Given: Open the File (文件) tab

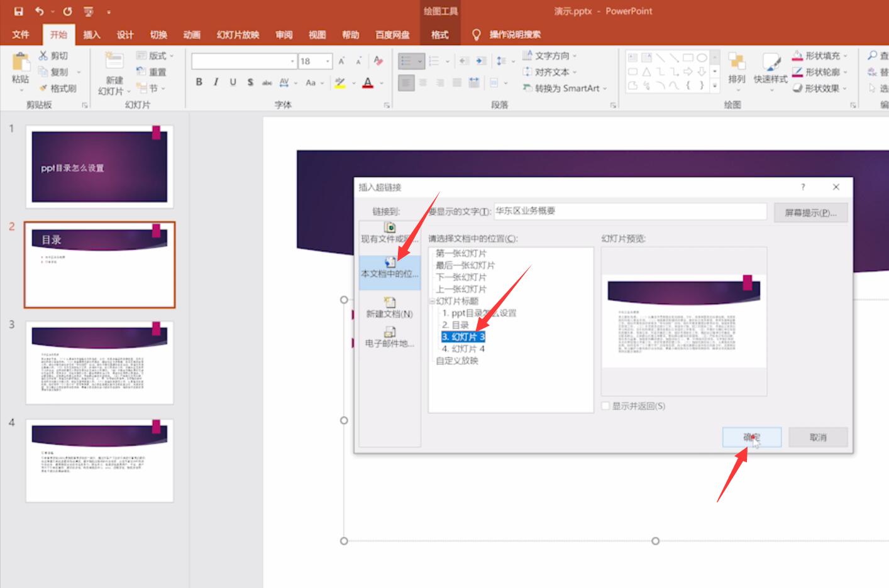Looking at the screenshot, I should (x=21, y=35).
